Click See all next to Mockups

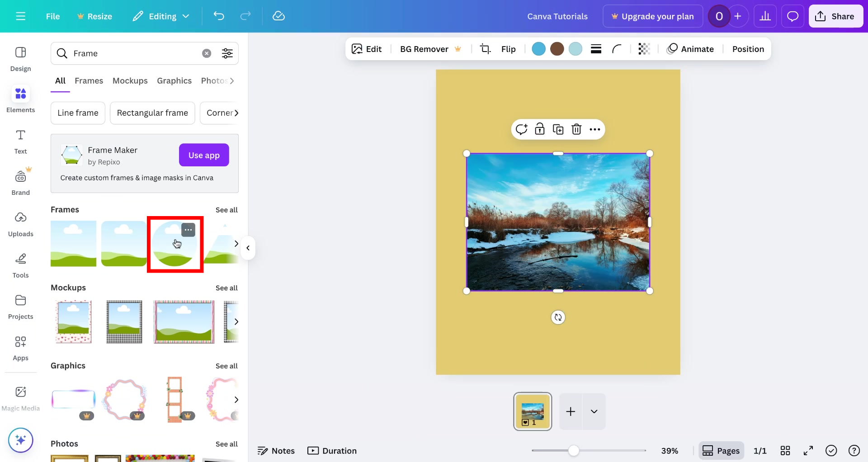226,288
